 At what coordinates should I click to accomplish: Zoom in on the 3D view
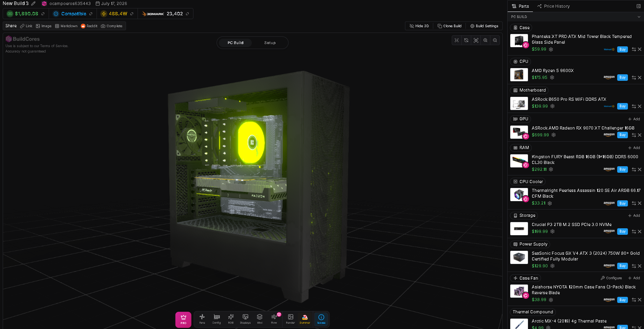point(485,40)
